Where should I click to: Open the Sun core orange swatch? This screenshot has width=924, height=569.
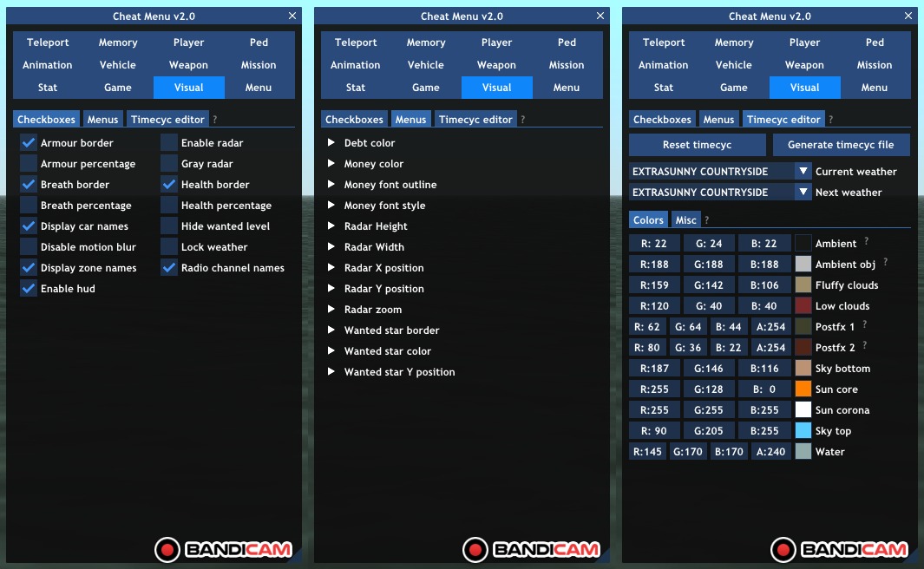[803, 389]
